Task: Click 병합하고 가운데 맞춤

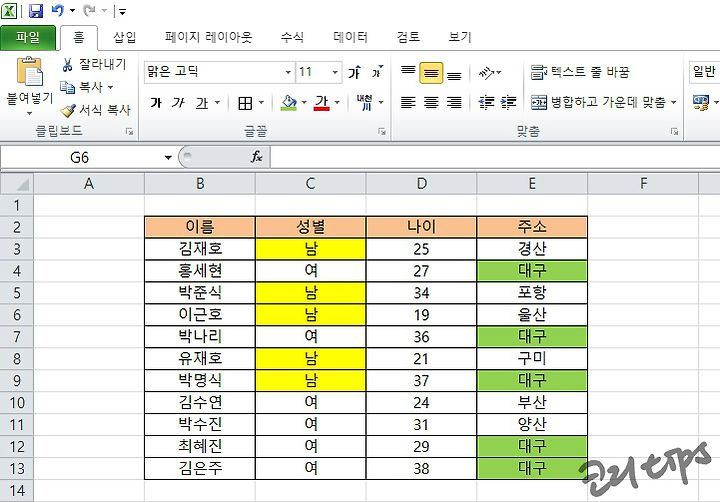Action: 598,102
